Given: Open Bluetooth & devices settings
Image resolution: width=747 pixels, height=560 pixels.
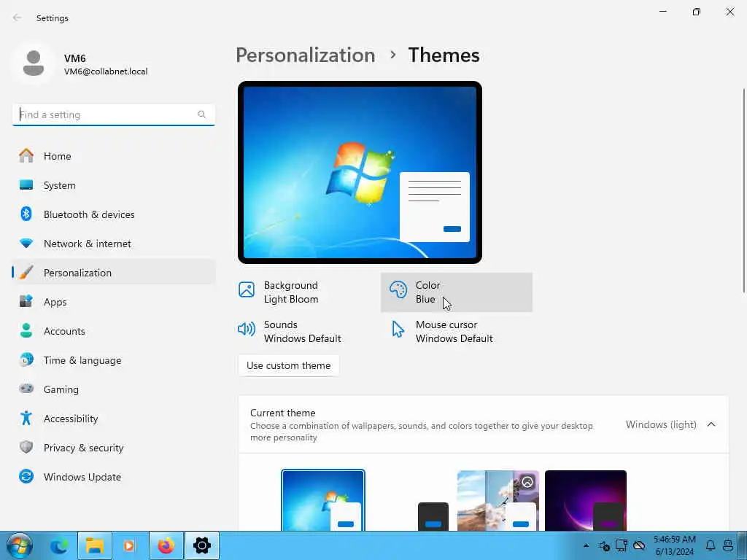Looking at the screenshot, I should pyautogui.click(x=113, y=214).
